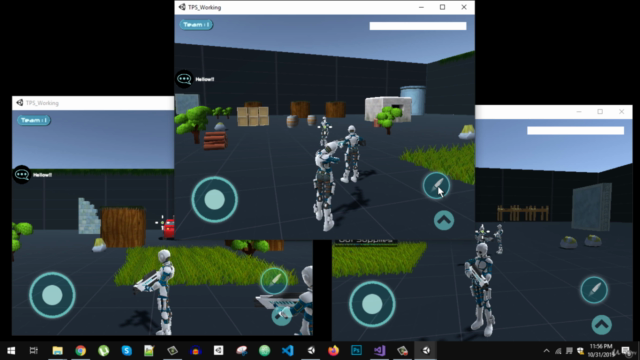
Task: Close the center TPS_Working window
Action: coord(464,7)
